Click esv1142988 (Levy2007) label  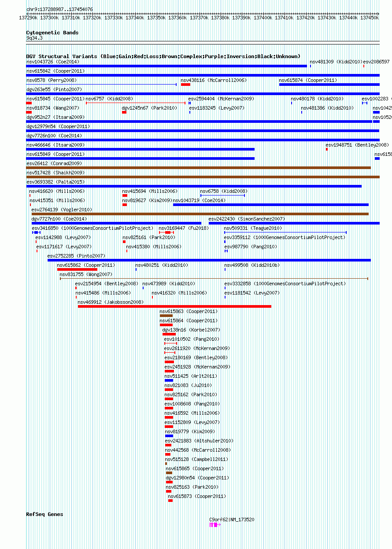[63, 237]
